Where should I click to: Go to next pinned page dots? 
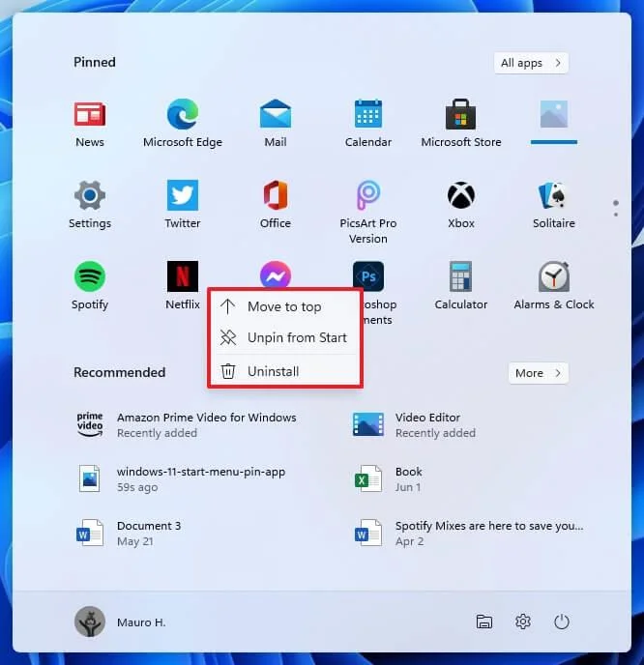[616, 215]
